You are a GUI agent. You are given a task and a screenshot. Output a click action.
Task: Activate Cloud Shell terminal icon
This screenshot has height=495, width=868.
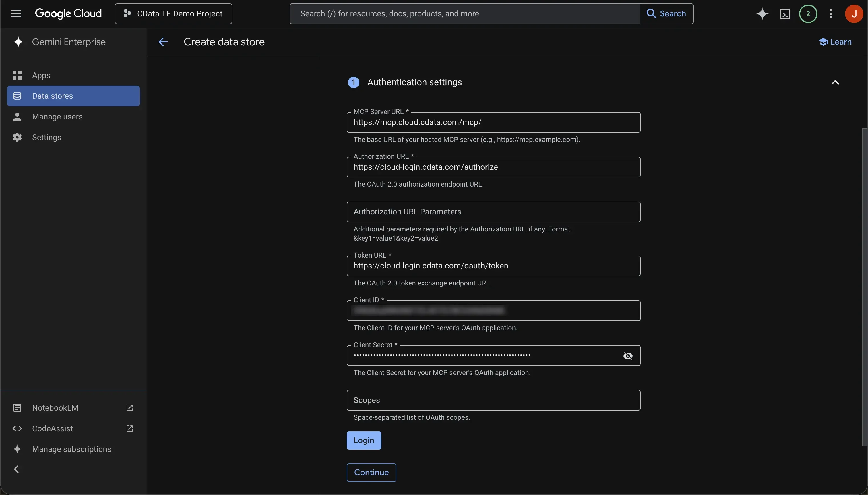785,13
